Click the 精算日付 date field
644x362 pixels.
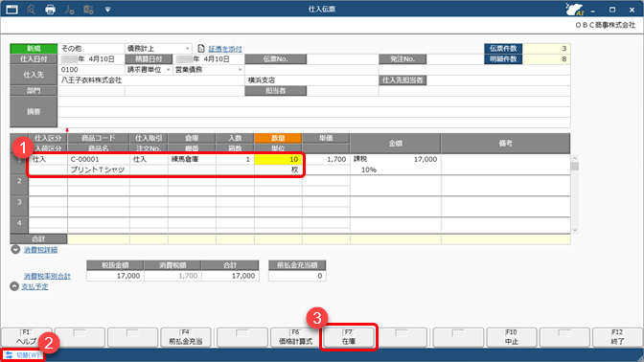coord(209,59)
